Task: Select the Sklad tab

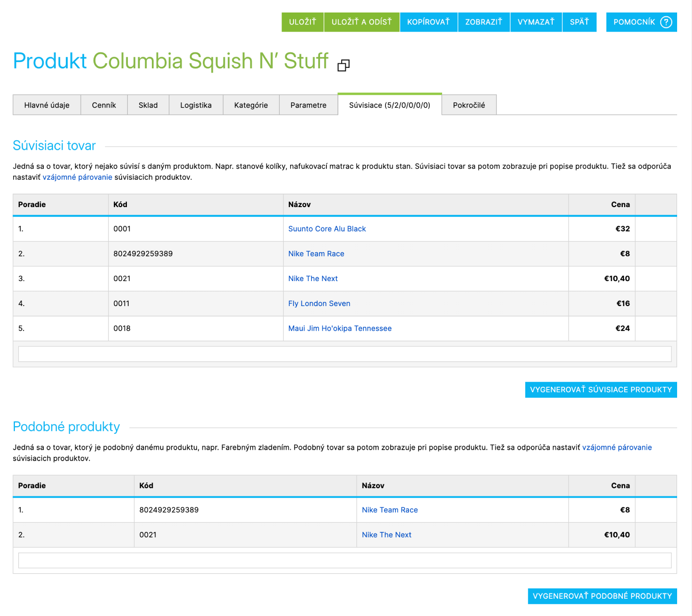Action: coord(148,105)
